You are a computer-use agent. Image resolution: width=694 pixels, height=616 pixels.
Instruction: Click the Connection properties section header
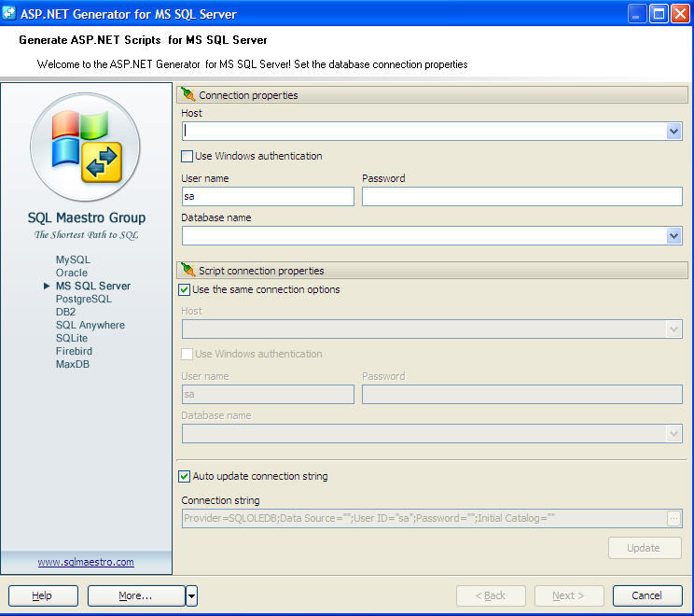click(433, 95)
